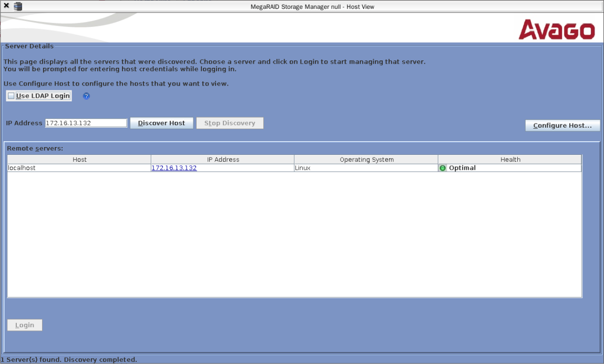Image resolution: width=604 pixels, height=364 pixels.
Task: Click the Stop Discovery button
Action: (230, 123)
